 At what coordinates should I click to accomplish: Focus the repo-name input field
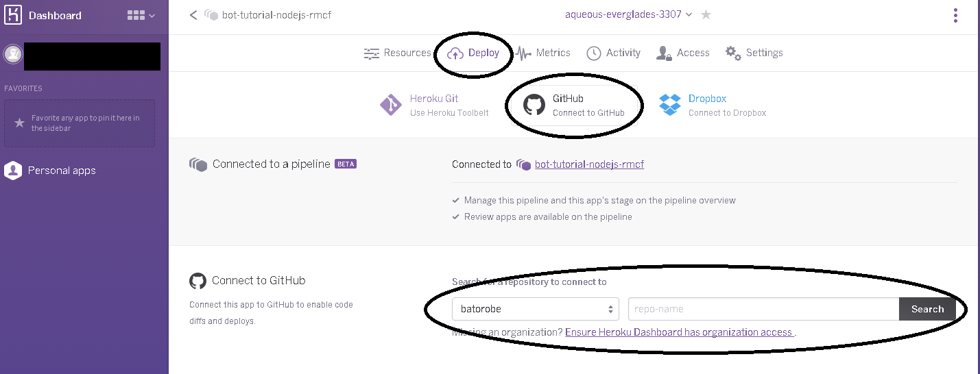pos(763,309)
